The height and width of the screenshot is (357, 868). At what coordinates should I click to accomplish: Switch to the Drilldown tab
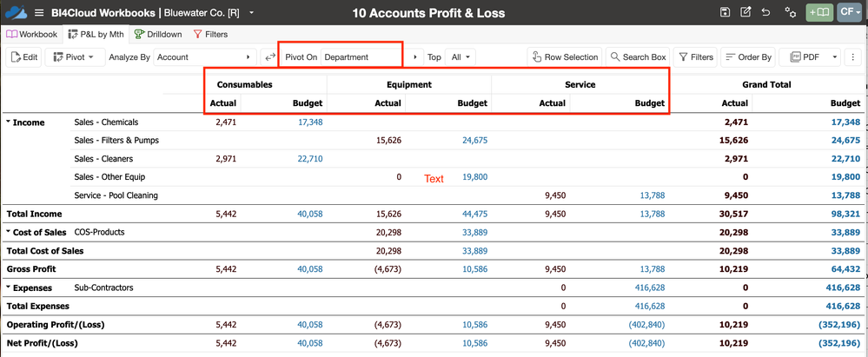pos(157,35)
